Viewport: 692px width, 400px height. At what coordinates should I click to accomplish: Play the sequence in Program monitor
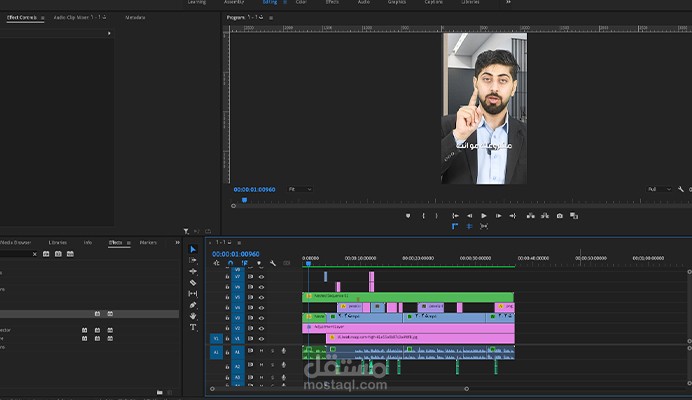[x=484, y=216]
